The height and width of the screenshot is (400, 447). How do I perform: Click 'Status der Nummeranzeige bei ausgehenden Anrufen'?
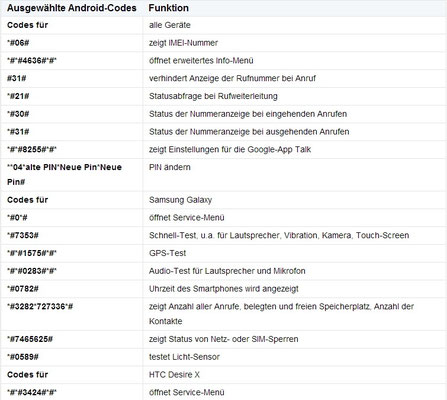pos(249,132)
